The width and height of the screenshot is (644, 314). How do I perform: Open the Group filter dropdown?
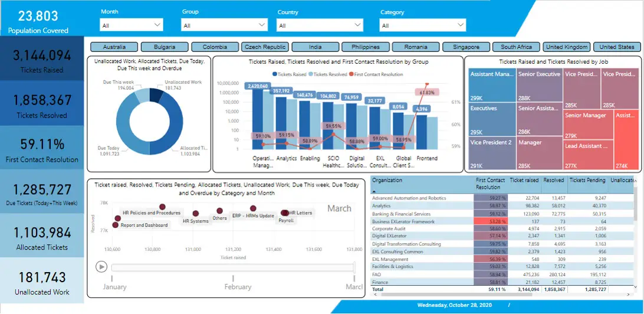point(225,25)
